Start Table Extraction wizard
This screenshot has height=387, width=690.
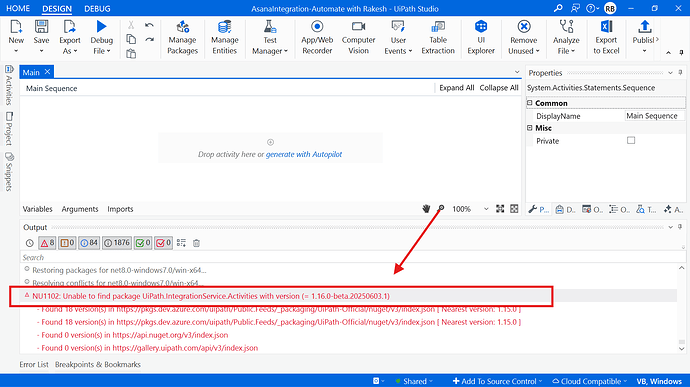pyautogui.click(x=438, y=38)
